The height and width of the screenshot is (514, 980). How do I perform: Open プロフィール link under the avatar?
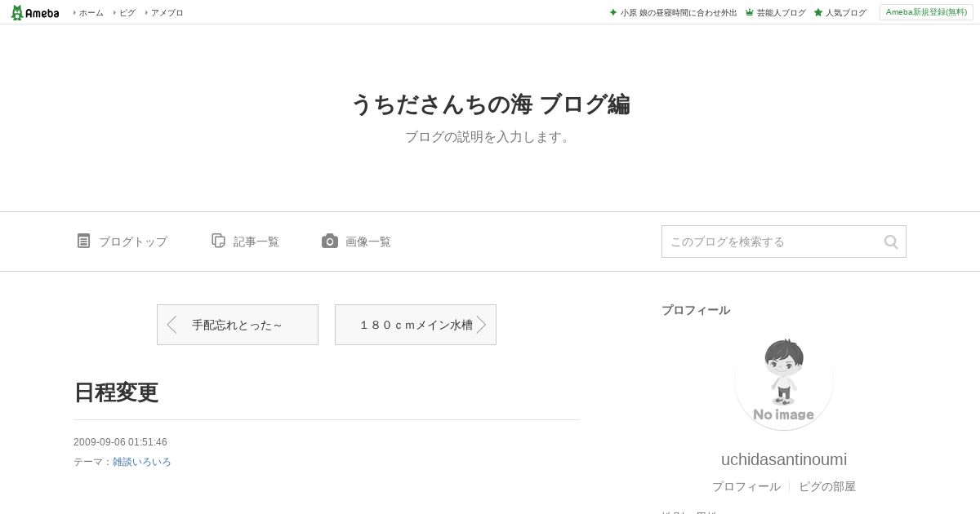click(x=746, y=486)
